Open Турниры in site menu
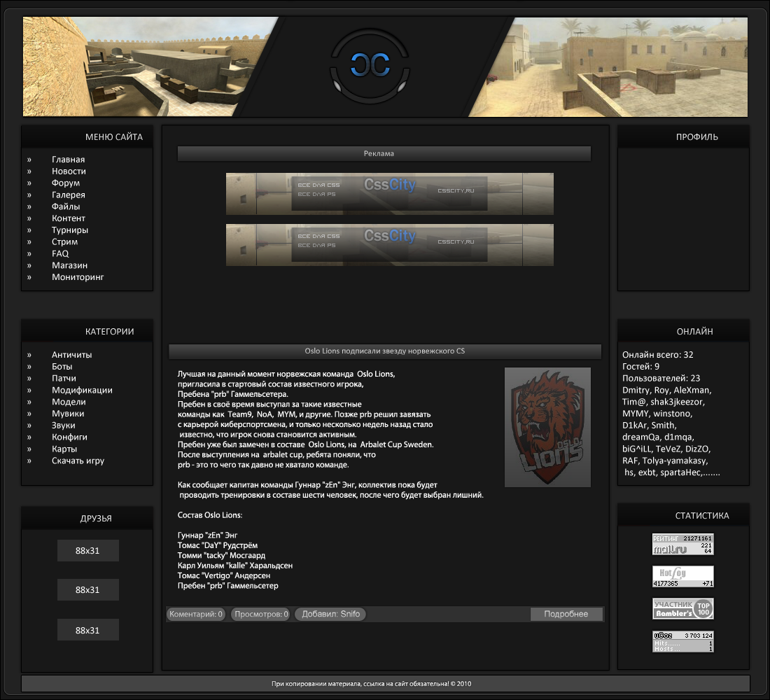The height and width of the screenshot is (700, 770). tap(70, 230)
